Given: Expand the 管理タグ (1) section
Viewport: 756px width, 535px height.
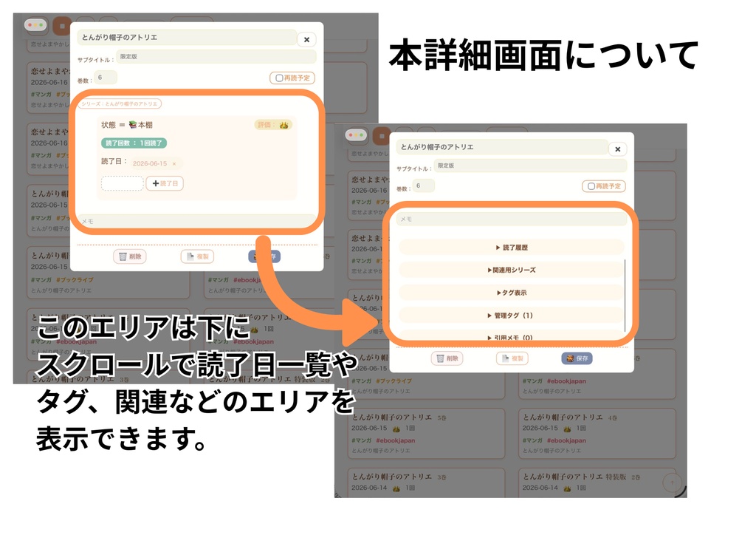Looking at the screenshot, I should pos(512,316).
